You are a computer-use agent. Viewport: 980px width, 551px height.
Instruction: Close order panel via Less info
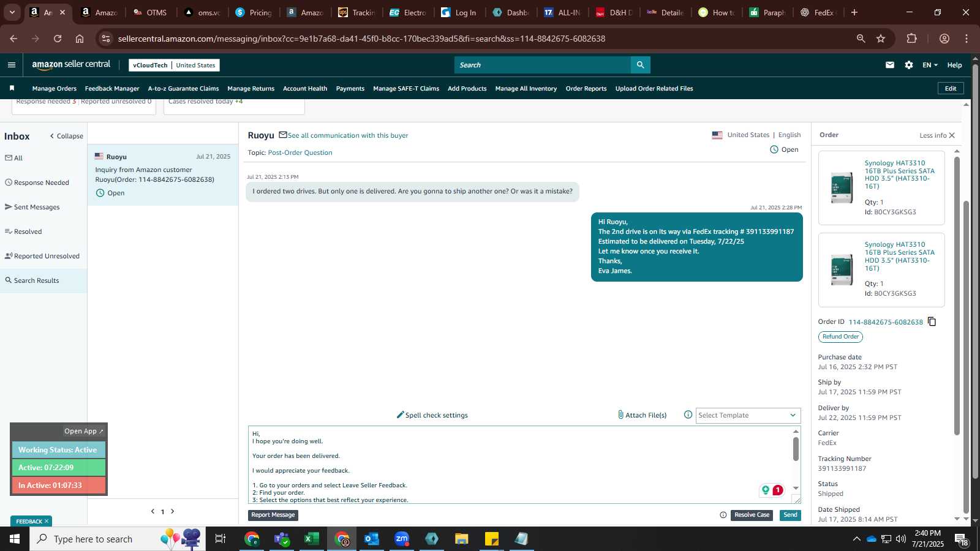(x=937, y=135)
